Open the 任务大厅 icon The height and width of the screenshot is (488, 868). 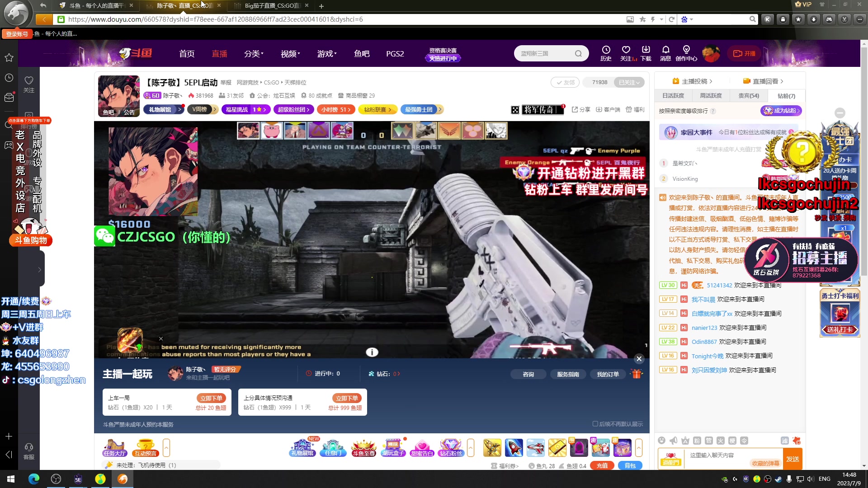115,447
